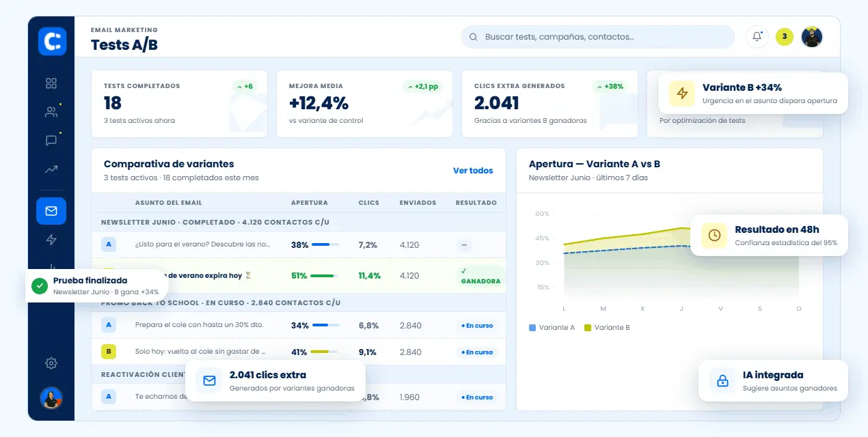The width and height of the screenshot is (868, 437).
Task: Click the 7,2% clics value
Action: point(368,245)
